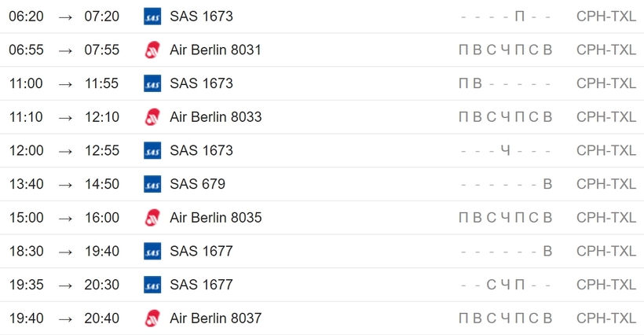Select the CPH-TXL route on the Air Berlin 8031 row
Screen dimensions: 644x335
(606, 50)
